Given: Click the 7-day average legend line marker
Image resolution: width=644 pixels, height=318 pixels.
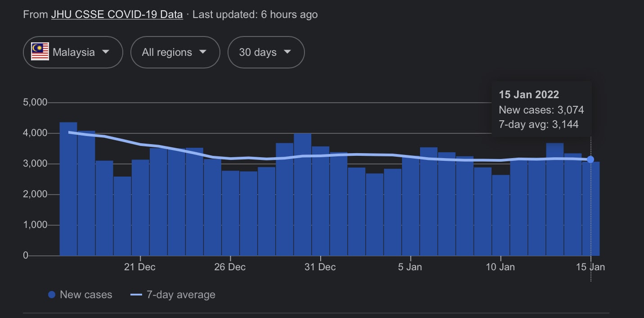Looking at the screenshot, I should tap(136, 295).
